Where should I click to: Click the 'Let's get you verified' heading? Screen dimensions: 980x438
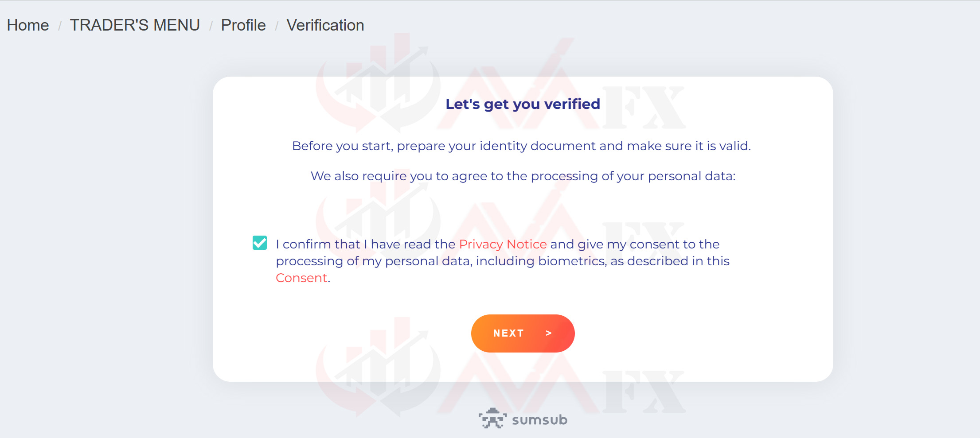pyautogui.click(x=523, y=104)
